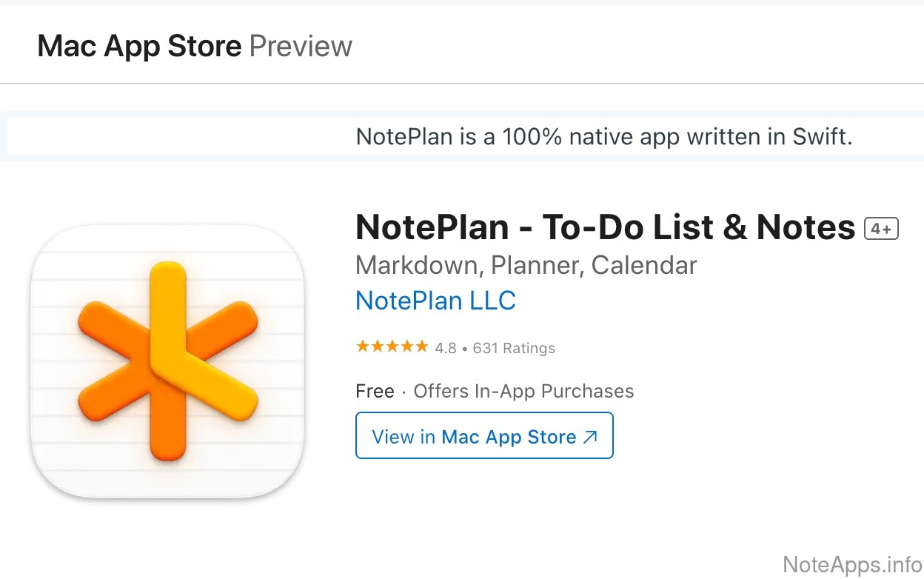Click the Free price label
The image size is (924, 579).
click(x=375, y=391)
